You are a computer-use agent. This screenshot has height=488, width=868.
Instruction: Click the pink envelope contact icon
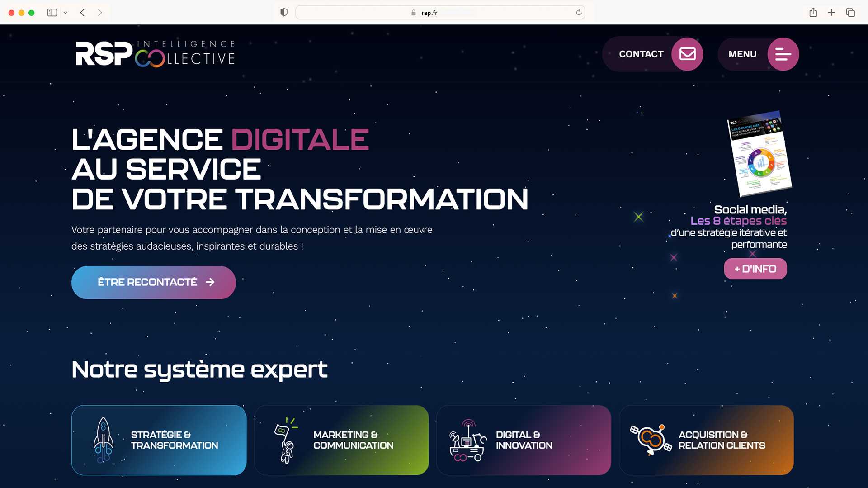tap(687, 54)
